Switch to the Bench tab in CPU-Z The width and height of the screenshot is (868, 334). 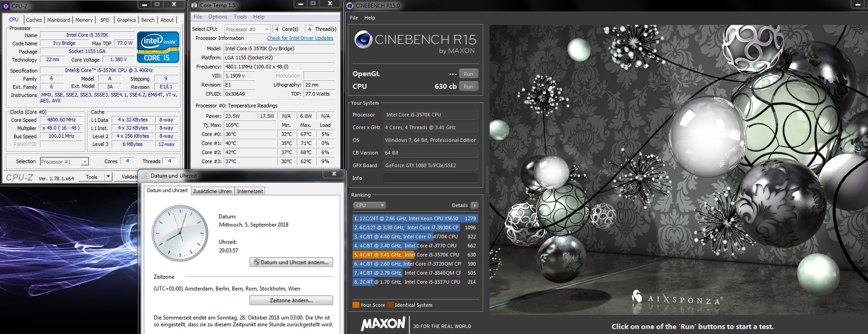pyautogui.click(x=148, y=20)
